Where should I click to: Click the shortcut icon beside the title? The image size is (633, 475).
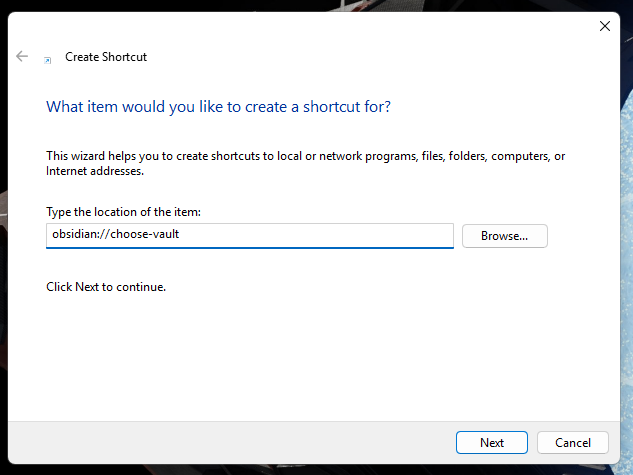(x=48, y=60)
